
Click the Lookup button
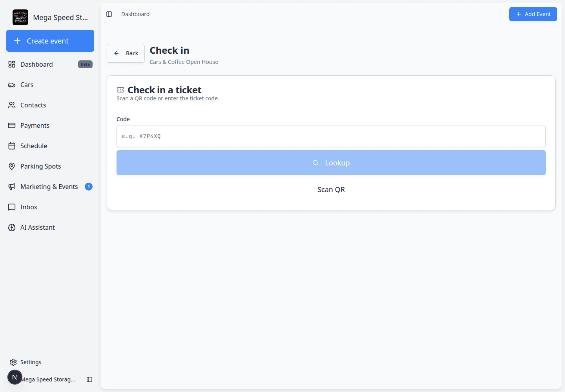(331, 163)
